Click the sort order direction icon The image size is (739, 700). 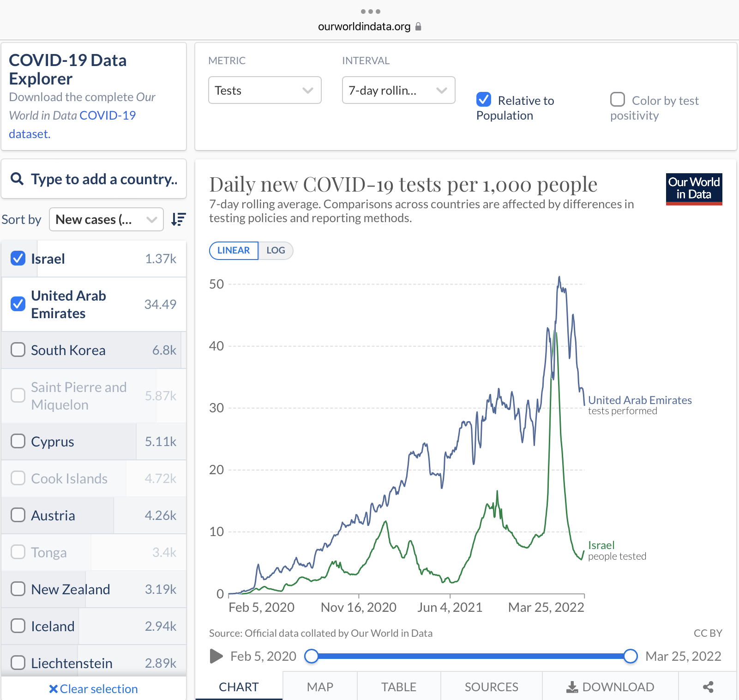[178, 219]
